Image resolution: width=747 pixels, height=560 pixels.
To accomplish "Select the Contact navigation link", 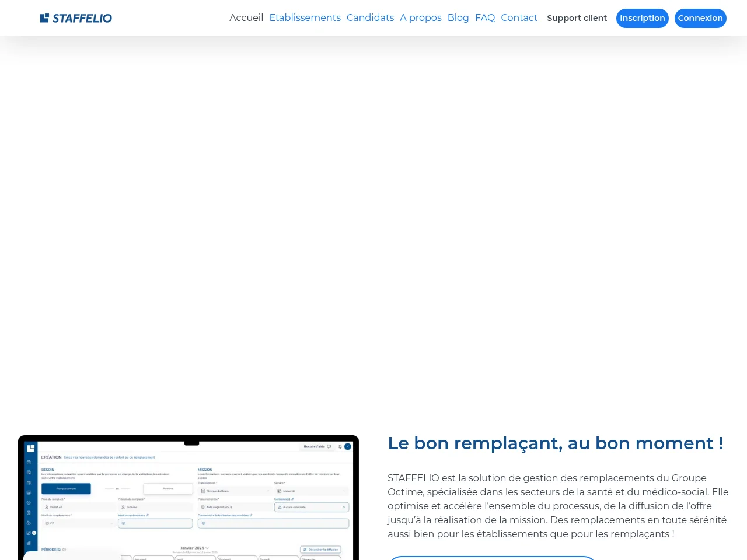I will [519, 18].
